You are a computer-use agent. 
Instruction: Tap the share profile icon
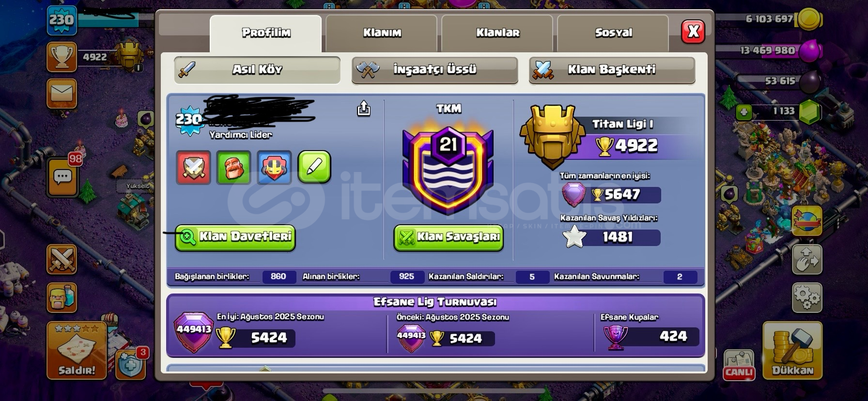coord(364,108)
